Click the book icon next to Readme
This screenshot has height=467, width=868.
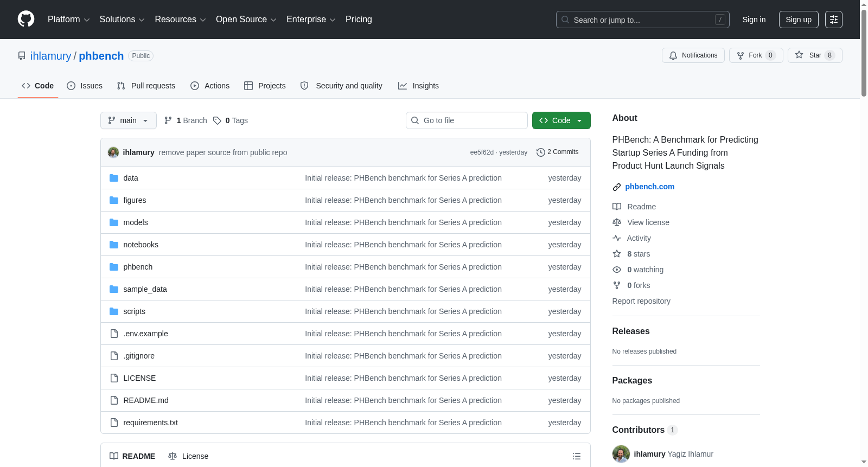point(617,207)
